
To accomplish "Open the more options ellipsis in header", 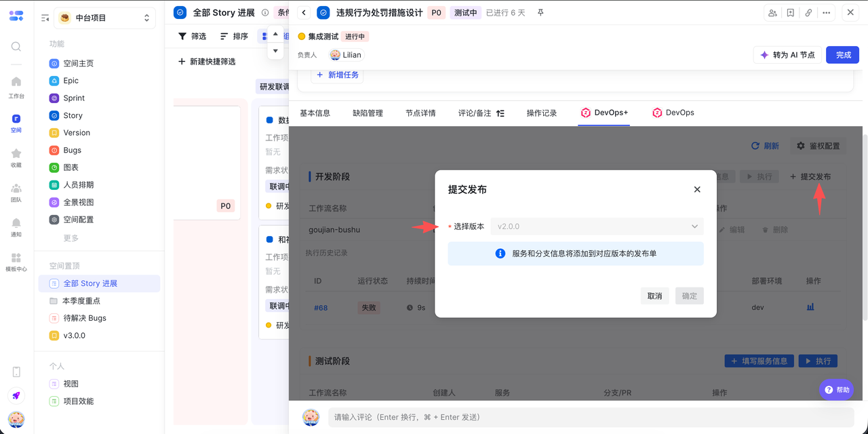I will pyautogui.click(x=826, y=13).
